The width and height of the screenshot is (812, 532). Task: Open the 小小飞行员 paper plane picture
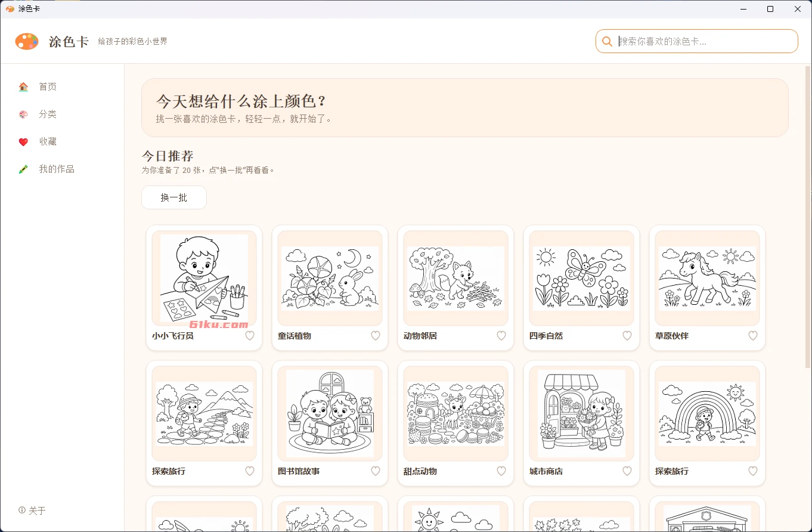click(204, 279)
